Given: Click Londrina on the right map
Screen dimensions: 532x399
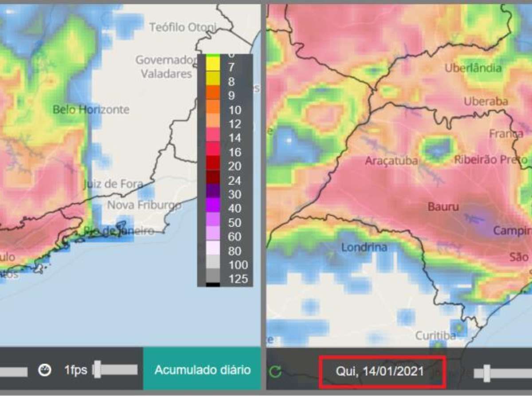Looking at the screenshot, I should point(364,247).
